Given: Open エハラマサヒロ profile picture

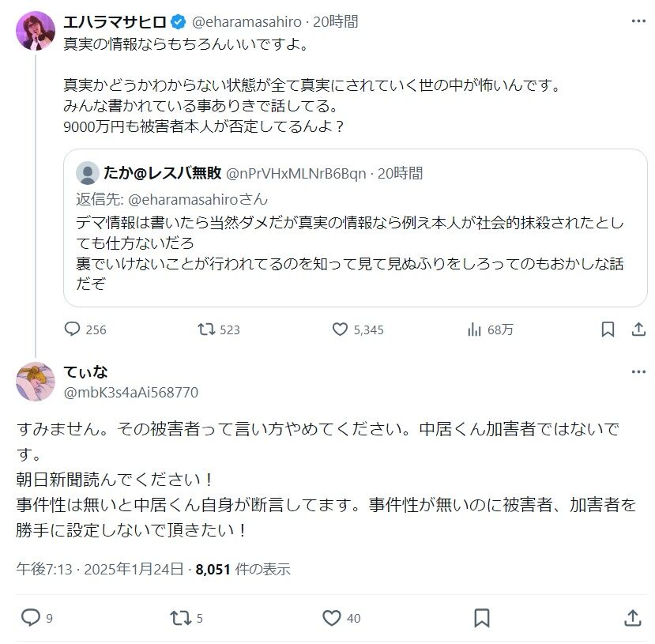Looking at the screenshot, I should pyautogui.click(x=35, y=32).
